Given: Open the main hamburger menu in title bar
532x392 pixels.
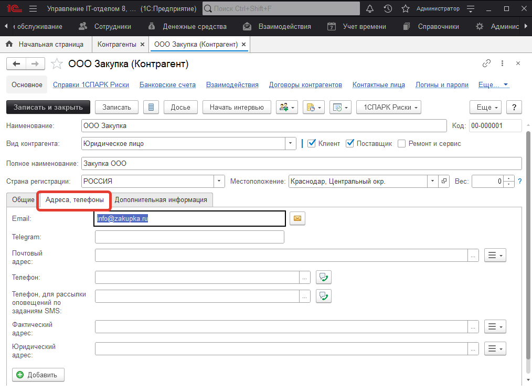Looking at the screenshot, I should [33, 9].
